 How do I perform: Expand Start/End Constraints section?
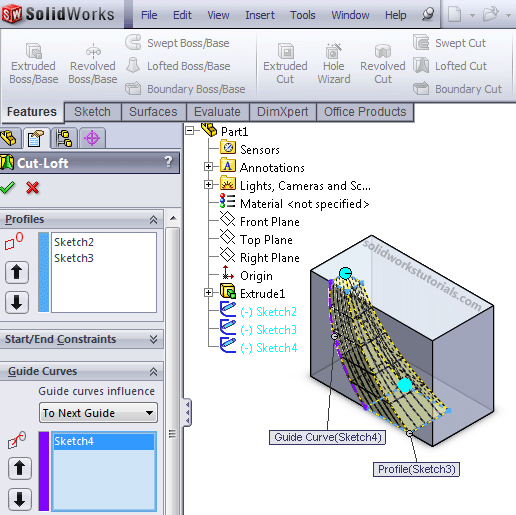[x=153, y=339]
